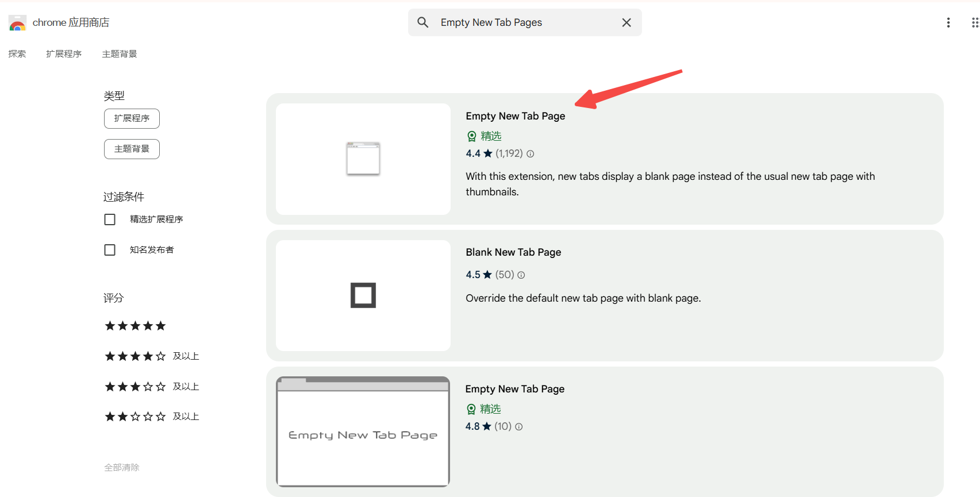Open the Blank New Tab Page title
The height and width of the screenshot is (497, 980).
point(513,252)
